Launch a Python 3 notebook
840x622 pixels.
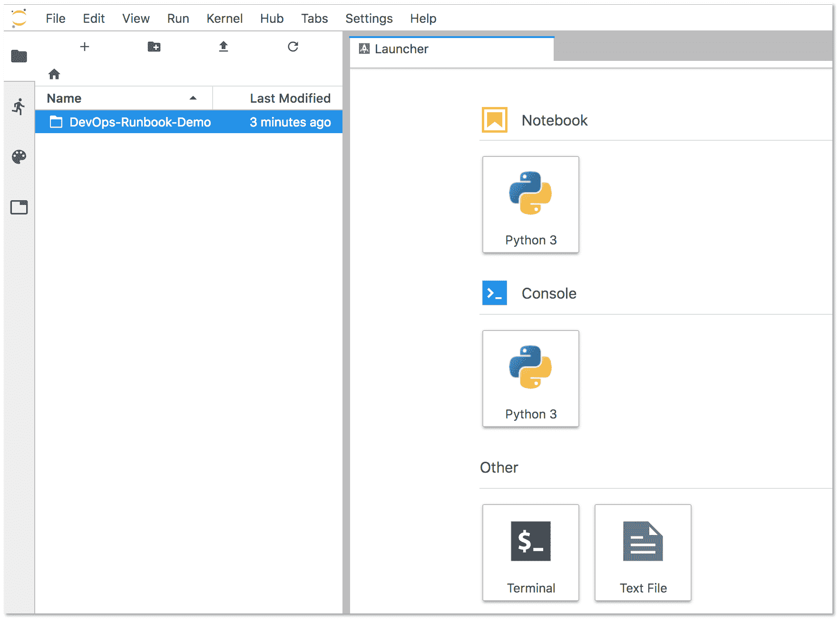530,204
